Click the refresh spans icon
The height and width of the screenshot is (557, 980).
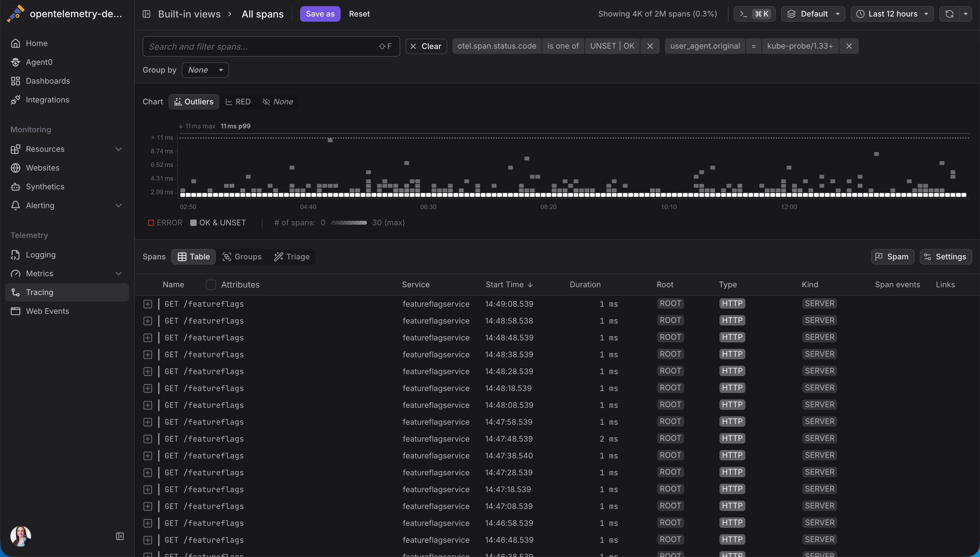(x=949, y=14)
